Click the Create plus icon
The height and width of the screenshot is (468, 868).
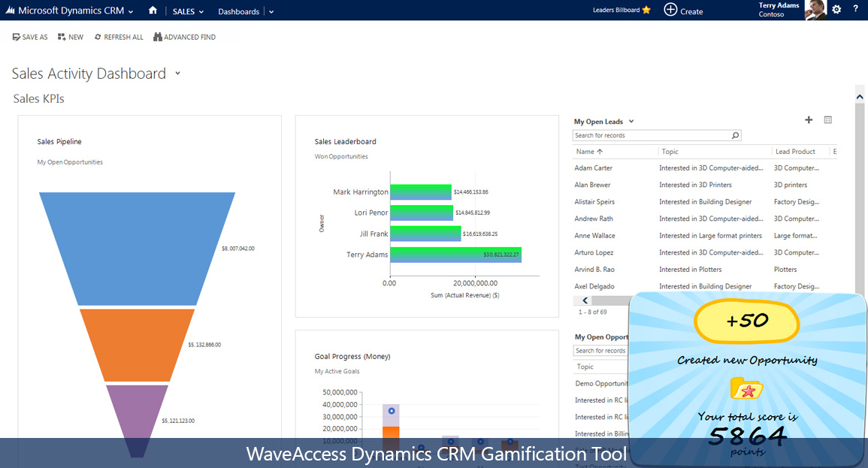[x=670, y=10]
